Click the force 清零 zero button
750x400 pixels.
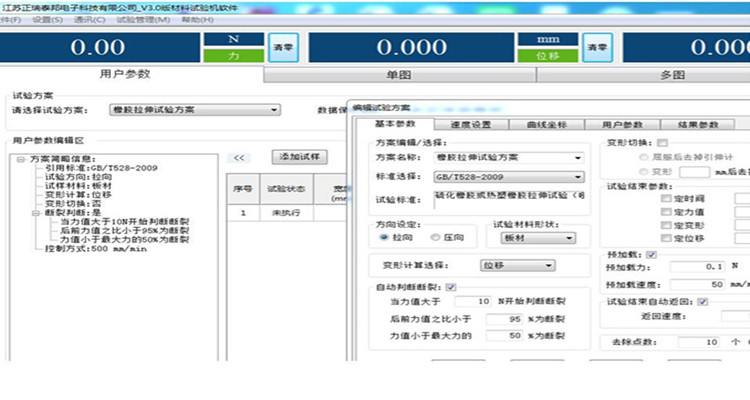(x=281, y=47)
